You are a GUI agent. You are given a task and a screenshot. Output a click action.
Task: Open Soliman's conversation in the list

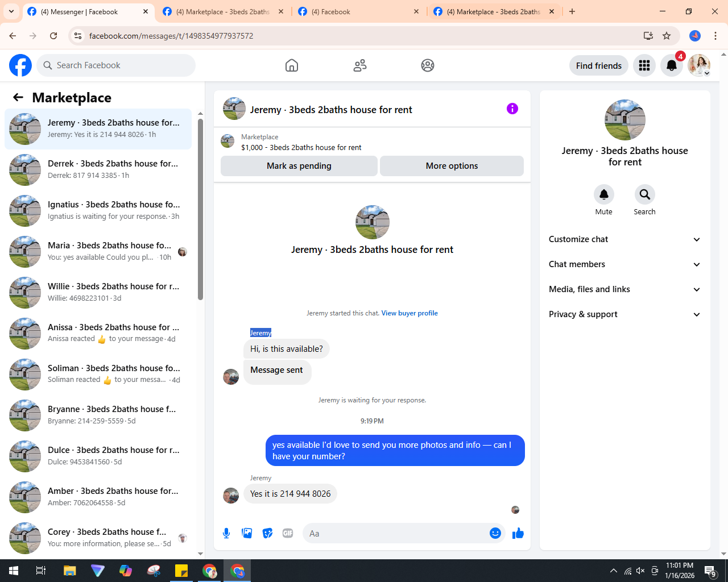point(98,375)
